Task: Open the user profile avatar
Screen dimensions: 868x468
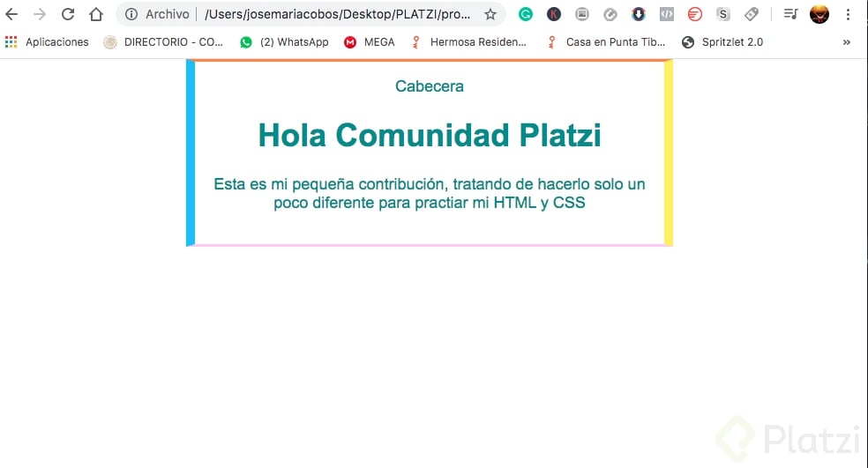Action: pyautogui.click(x=819, y=14)
